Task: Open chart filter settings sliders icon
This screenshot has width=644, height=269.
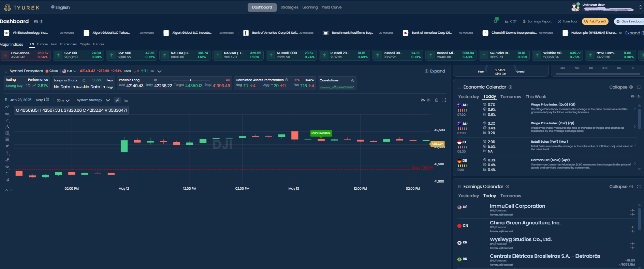Action: [423, 100]
